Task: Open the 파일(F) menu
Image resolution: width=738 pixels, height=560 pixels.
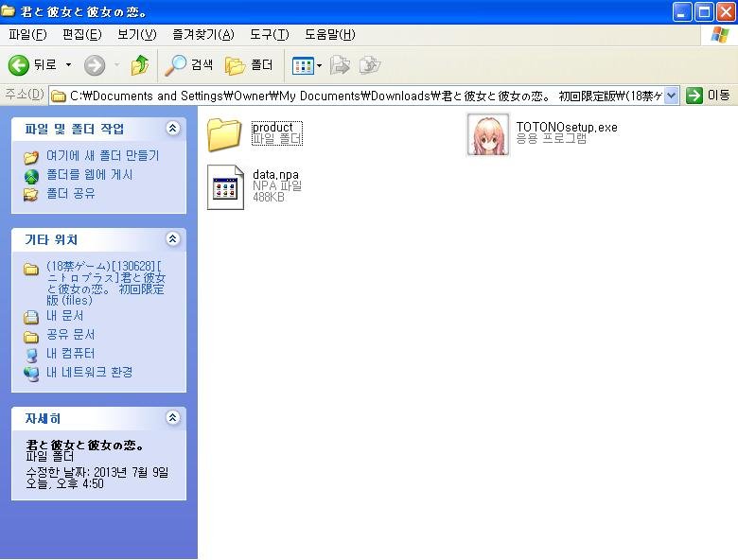Action: tap(27, 34)
